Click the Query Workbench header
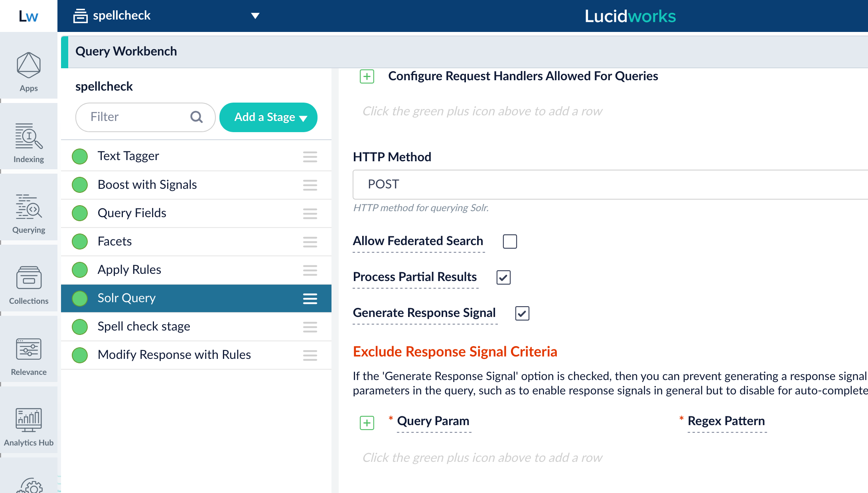The image size is (868, 493). click(x=126, y=51)
